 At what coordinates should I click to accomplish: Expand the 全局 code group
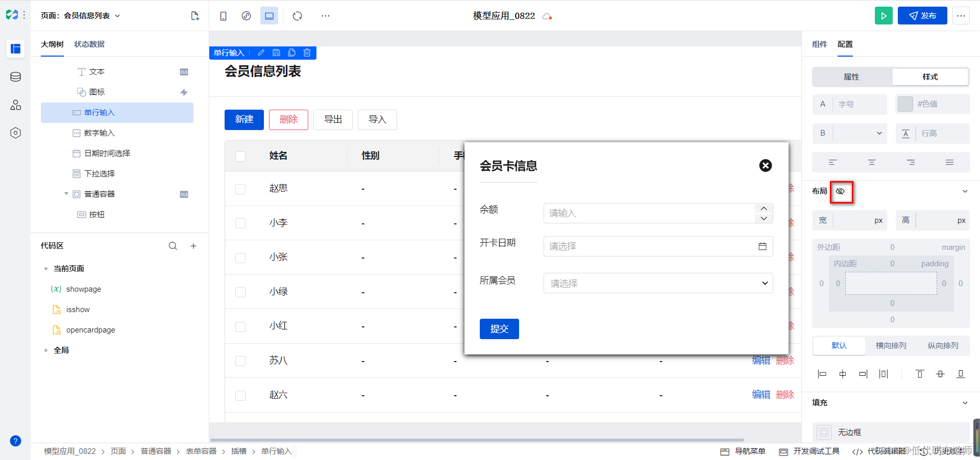click(46, 350)
